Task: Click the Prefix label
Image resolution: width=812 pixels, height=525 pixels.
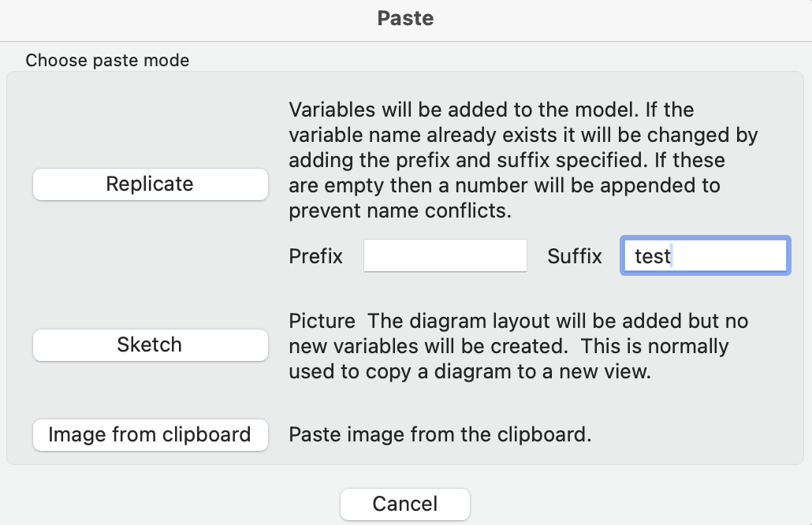Action: coord(316,256)
